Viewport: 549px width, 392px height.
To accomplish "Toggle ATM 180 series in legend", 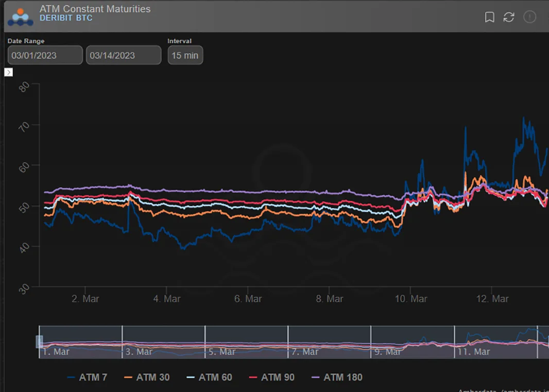I will 337,377.
